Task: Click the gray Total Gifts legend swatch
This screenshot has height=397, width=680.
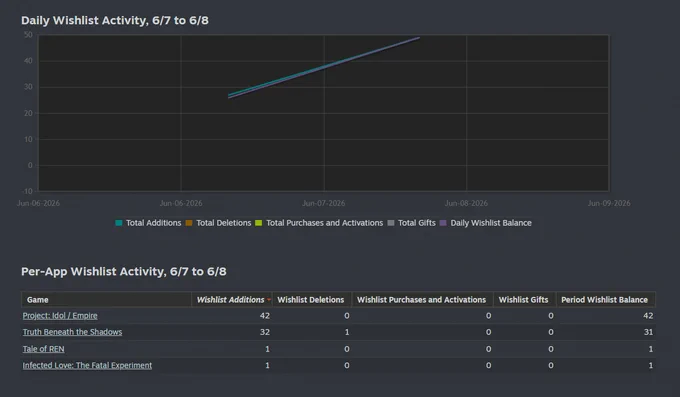Action: point(391,223)
